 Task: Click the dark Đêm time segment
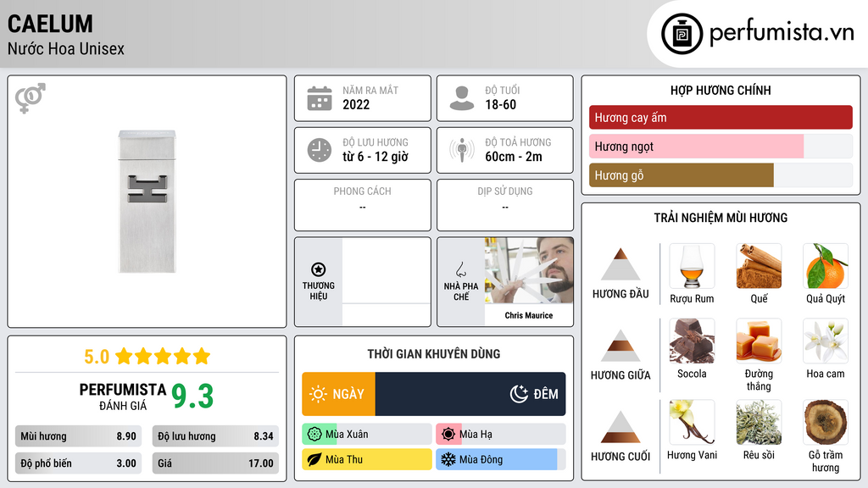(x=470, y=394)
